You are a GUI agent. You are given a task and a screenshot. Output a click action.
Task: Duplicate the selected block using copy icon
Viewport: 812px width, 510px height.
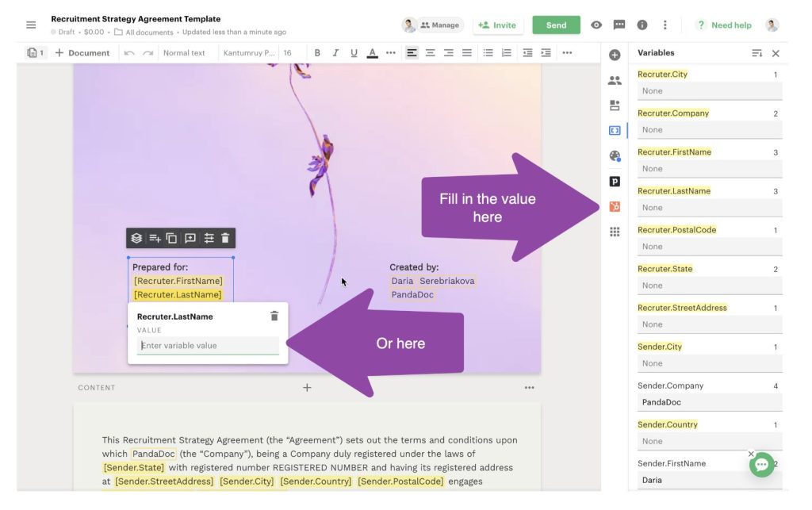tap(171, 238)
